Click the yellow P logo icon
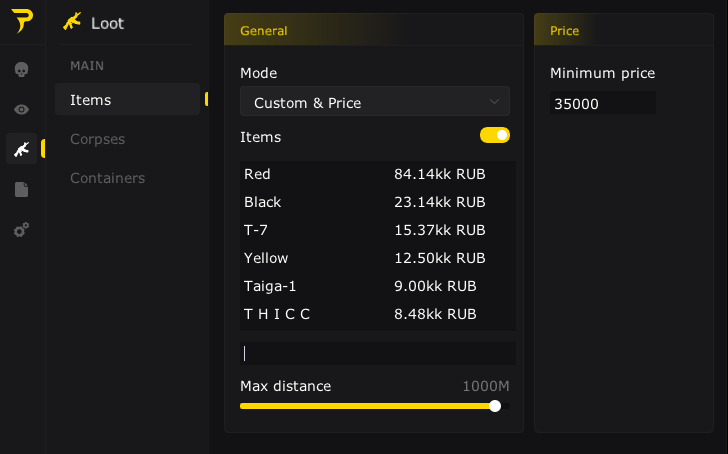 [x=22, y=23]
